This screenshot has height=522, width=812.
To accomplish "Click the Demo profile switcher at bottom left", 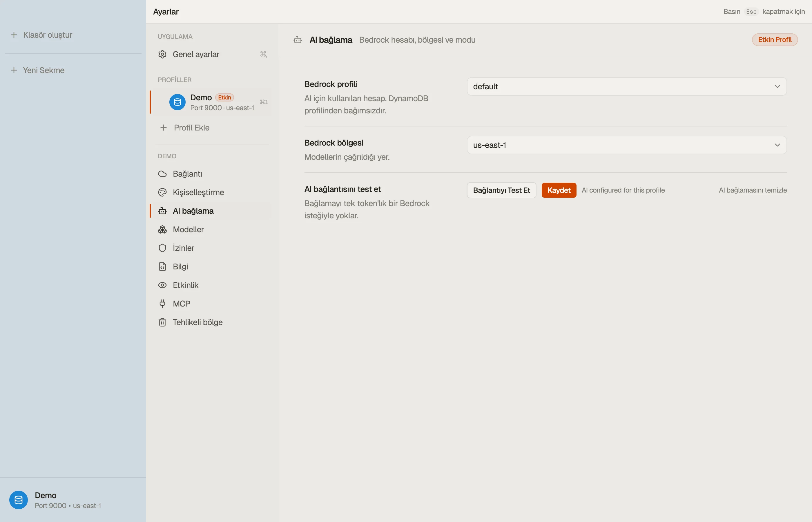I will coord(73,500).
